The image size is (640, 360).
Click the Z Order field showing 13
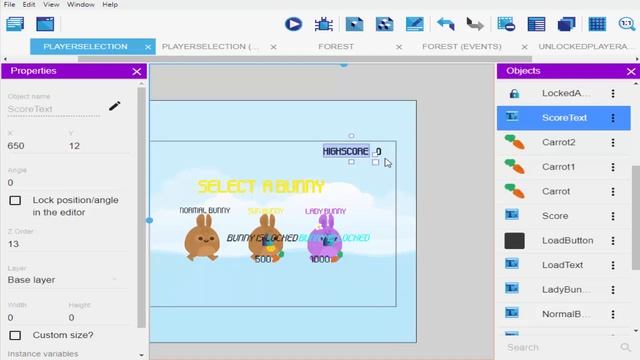67,244
